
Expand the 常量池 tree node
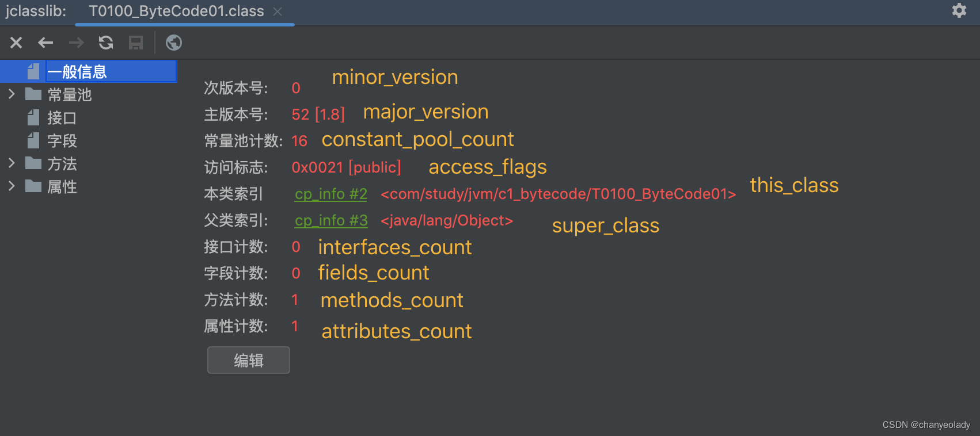click(x=11, y=94)
